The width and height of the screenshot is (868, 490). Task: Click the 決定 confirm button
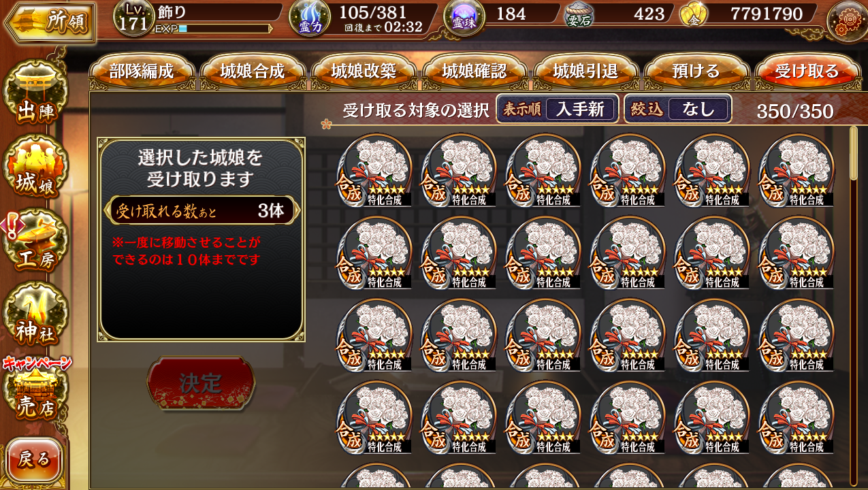point(201,383)
